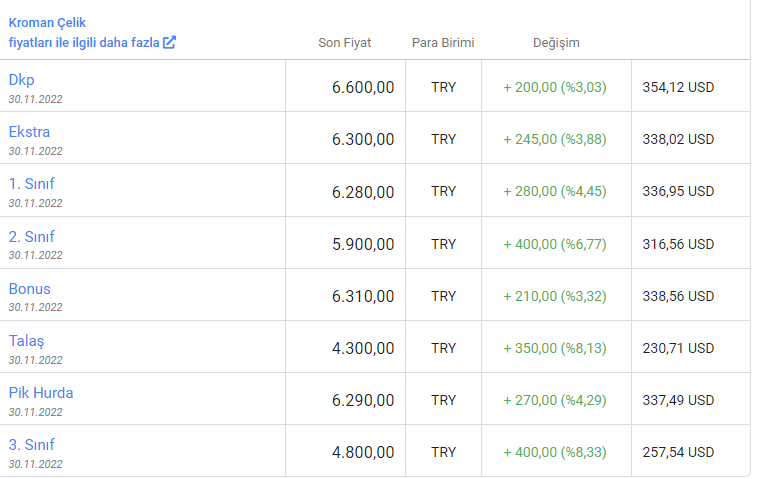Viewport: 757px width, 479px height.
Task: Click the Pik Hurda price 6.290,00
Action: coord(363,400)
